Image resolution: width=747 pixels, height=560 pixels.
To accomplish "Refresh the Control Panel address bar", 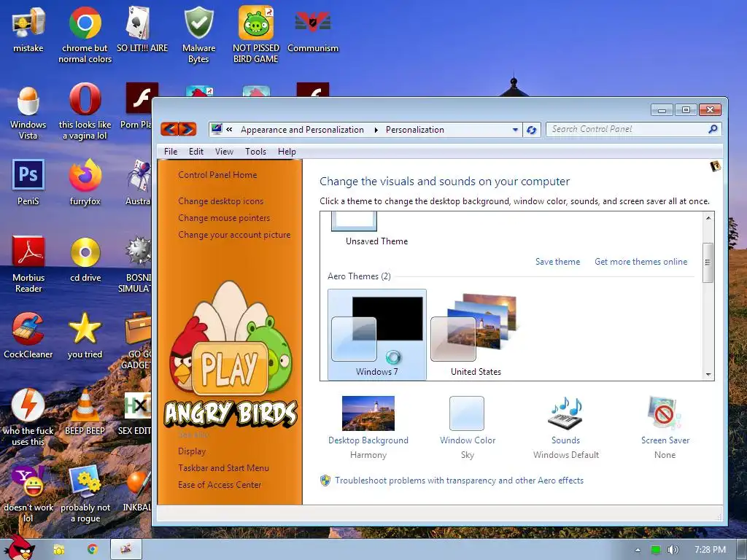I will pos(532,130).
